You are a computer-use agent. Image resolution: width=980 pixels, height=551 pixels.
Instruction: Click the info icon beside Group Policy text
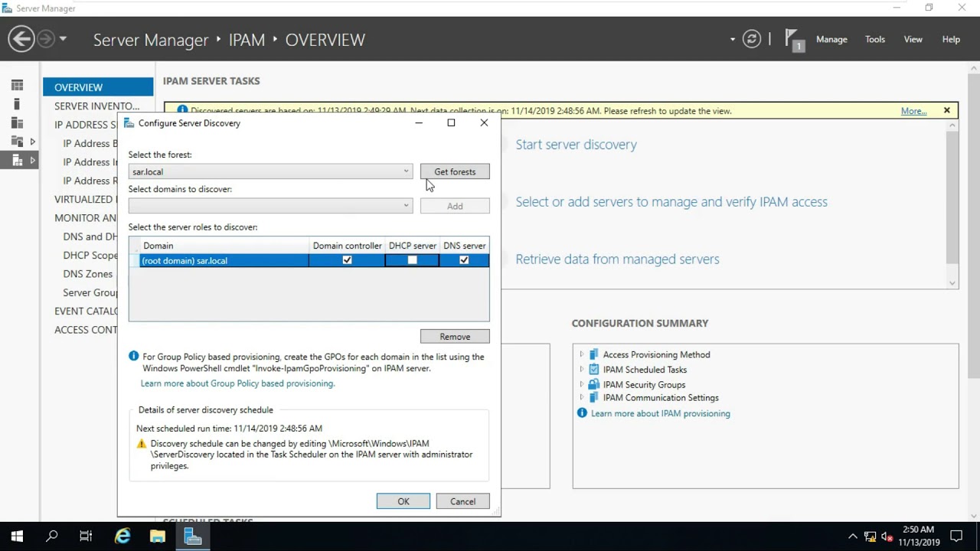coord(134,357)
